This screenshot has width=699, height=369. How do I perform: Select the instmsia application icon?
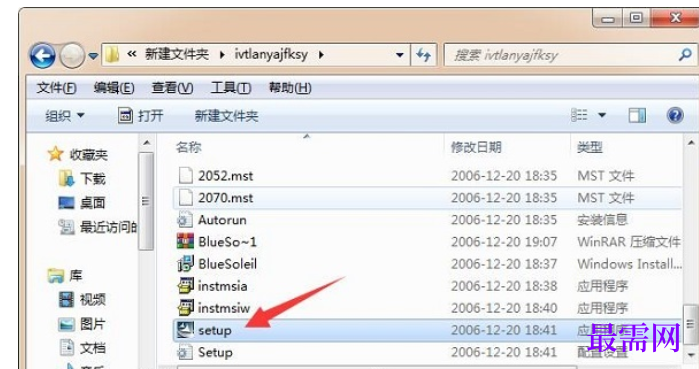[x=185, y=285]
